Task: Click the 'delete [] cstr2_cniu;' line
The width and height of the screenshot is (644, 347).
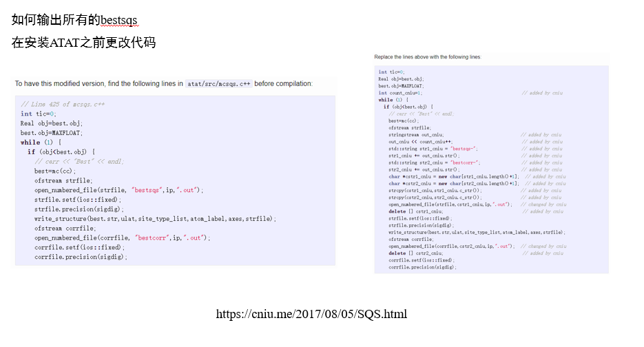Action: click(x=415, y=253)
